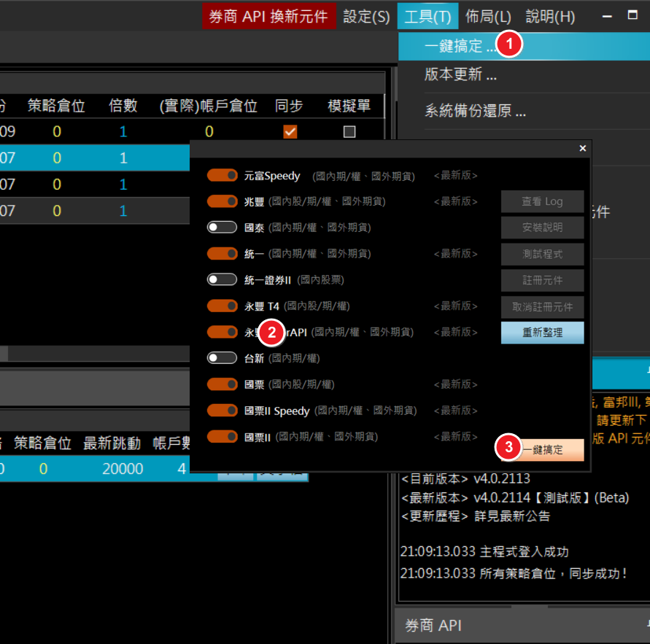Click the horizontal scrollbar below the strategy table
This screenshot has height=644, width=650.
click(x=95, y=354)
